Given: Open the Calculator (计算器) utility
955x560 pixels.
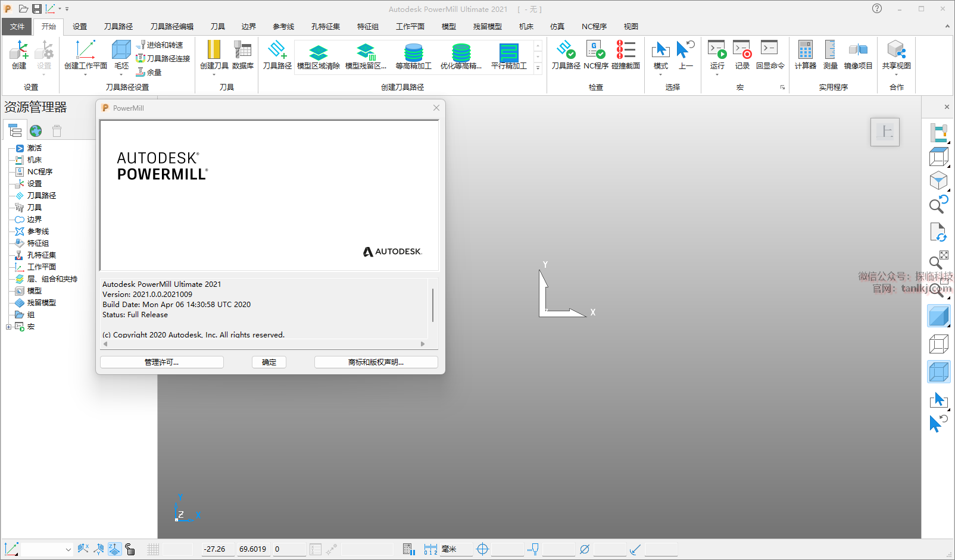Looking at the screenshot, I should click(x=805, y=54).
